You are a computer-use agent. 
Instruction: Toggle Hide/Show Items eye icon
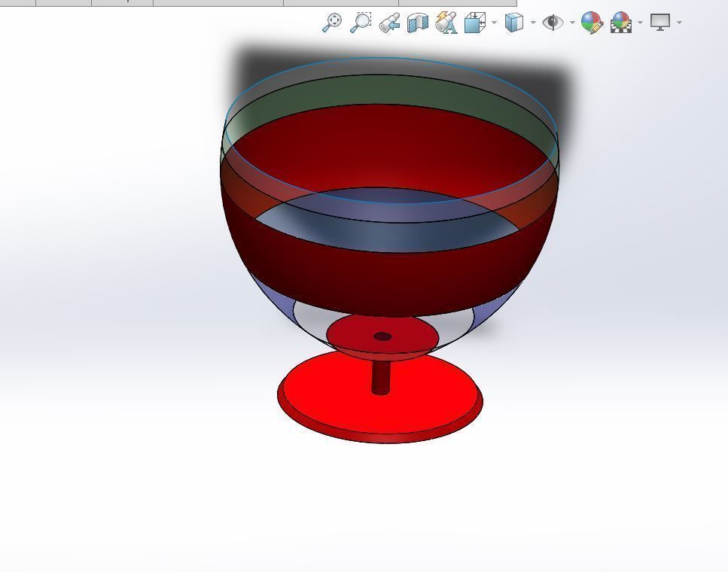tap(553, 23)
